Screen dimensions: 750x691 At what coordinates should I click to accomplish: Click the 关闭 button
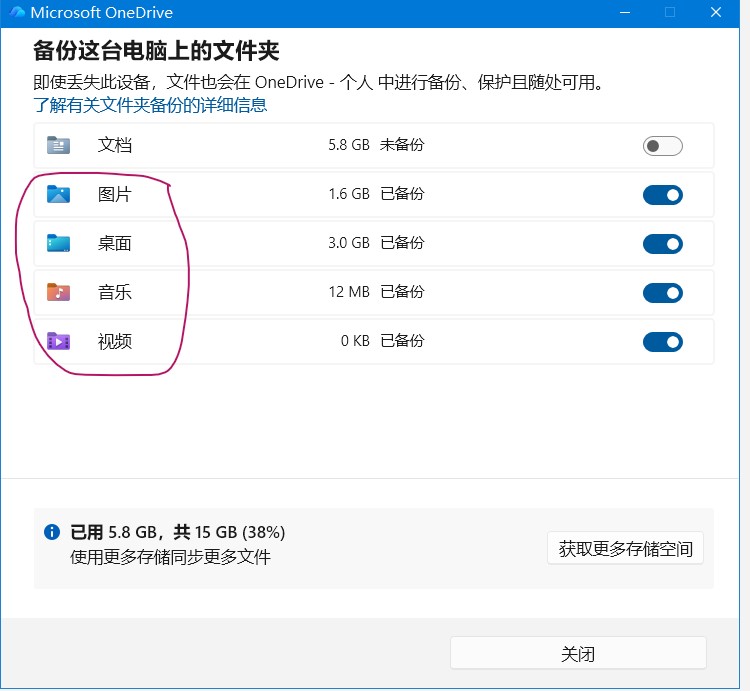[578, 653]
